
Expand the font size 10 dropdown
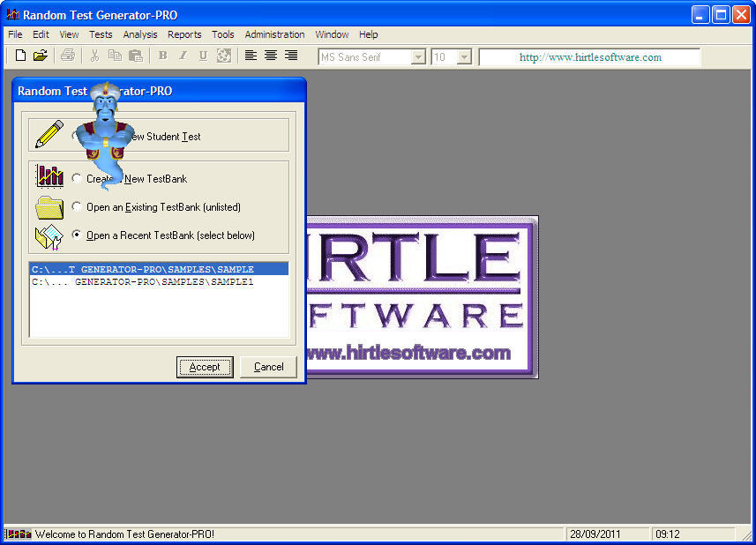pyautogui.click(x=464, y=57)
